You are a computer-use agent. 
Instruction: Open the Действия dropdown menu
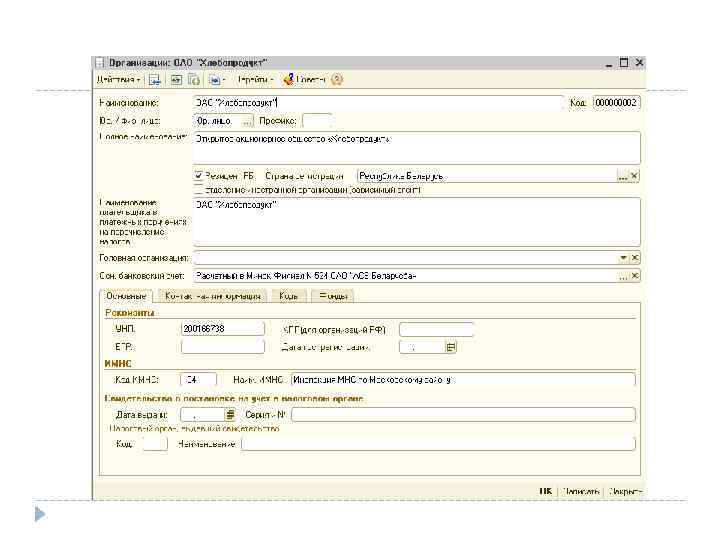click(x=118, y=80)
